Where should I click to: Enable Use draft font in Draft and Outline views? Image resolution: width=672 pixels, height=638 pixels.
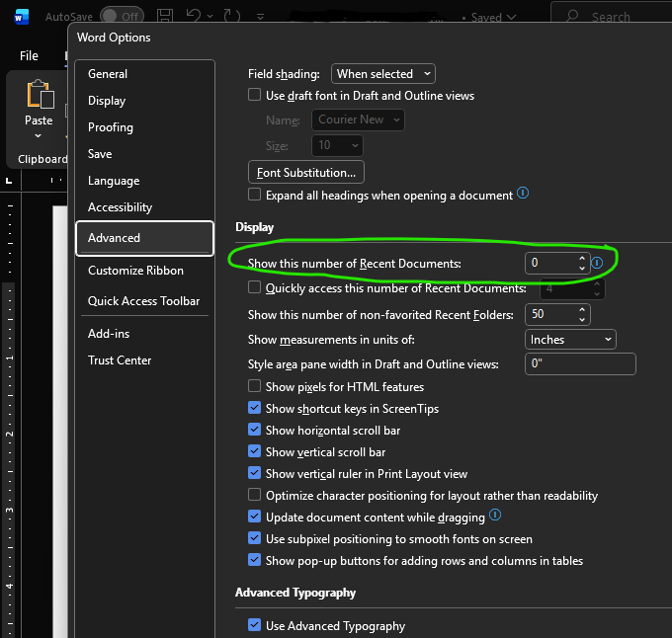[254, 95]
